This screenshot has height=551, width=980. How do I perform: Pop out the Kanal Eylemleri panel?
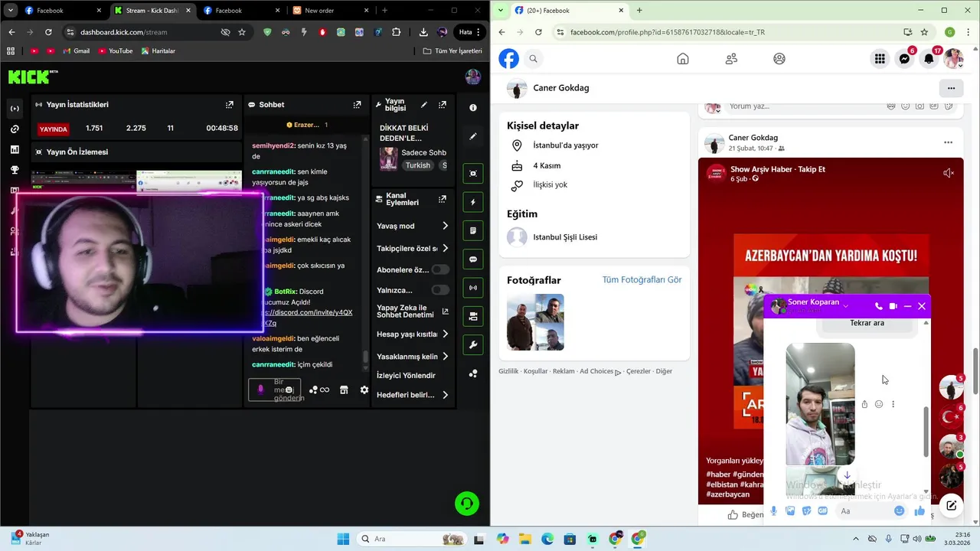[x=442, y=199]
